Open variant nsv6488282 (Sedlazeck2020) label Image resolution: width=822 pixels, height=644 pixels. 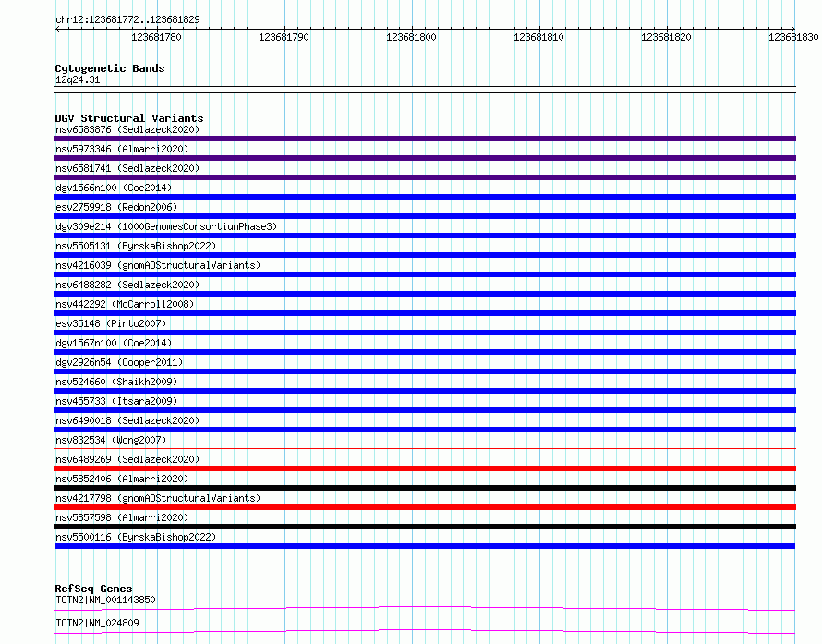[x=127, y=285]
